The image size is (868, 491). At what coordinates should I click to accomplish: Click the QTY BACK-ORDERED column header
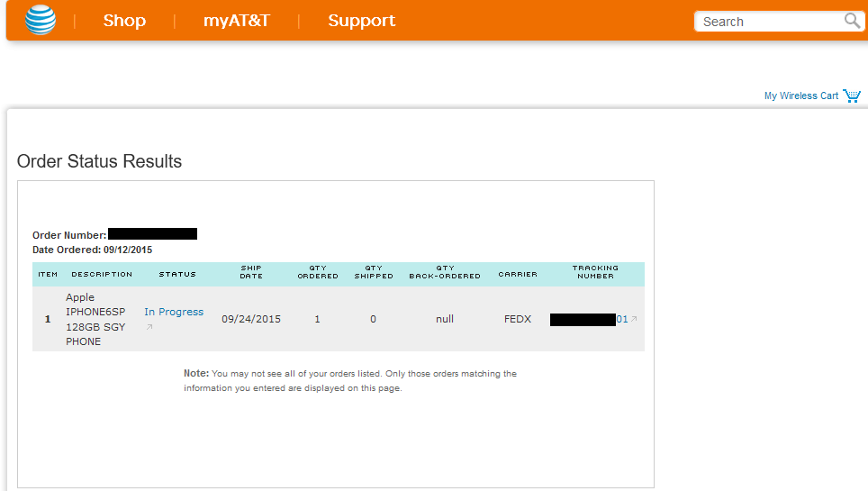(x=445, y=272)
